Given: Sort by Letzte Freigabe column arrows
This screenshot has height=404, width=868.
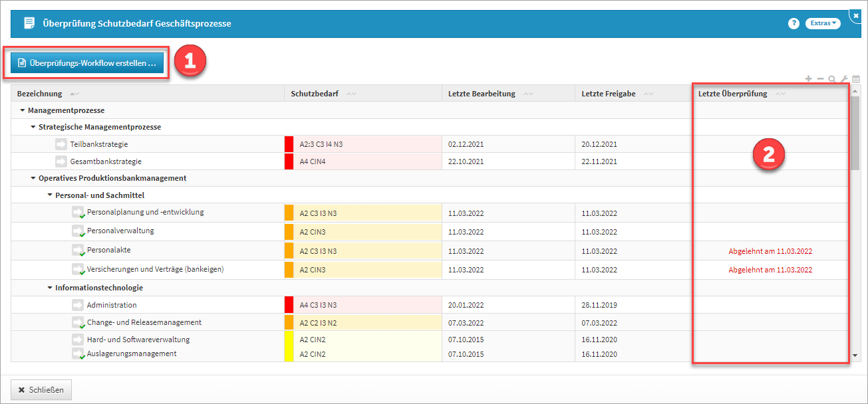Looking at the screenshot, I should (x=648, y=94).
